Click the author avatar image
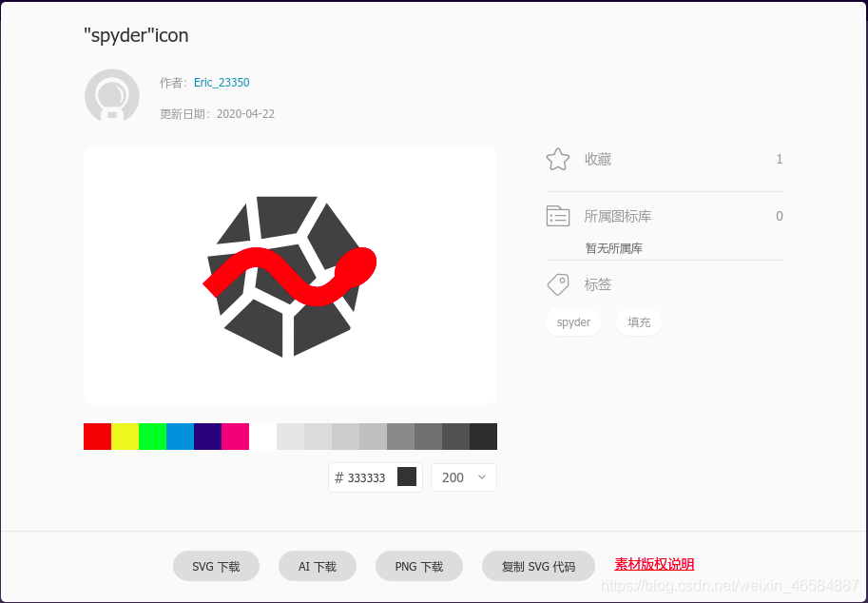 (x=112, y=95)
